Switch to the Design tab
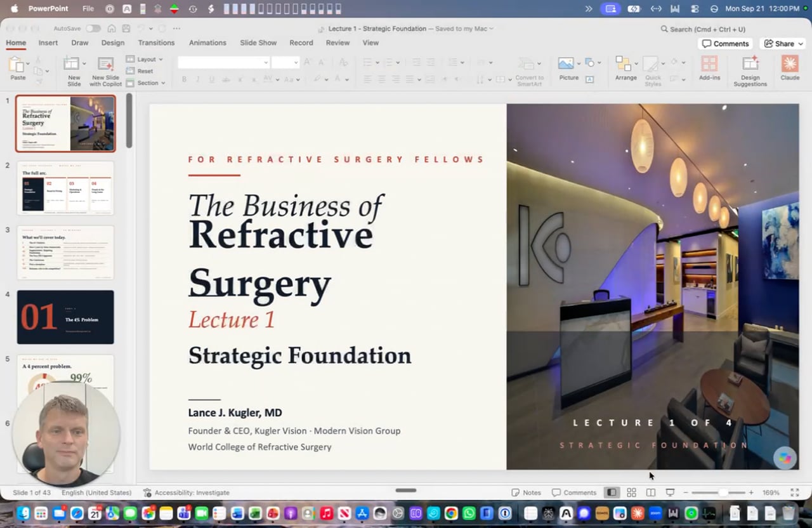The width and height of the screenshot is (812, 528). click(113, 43)
